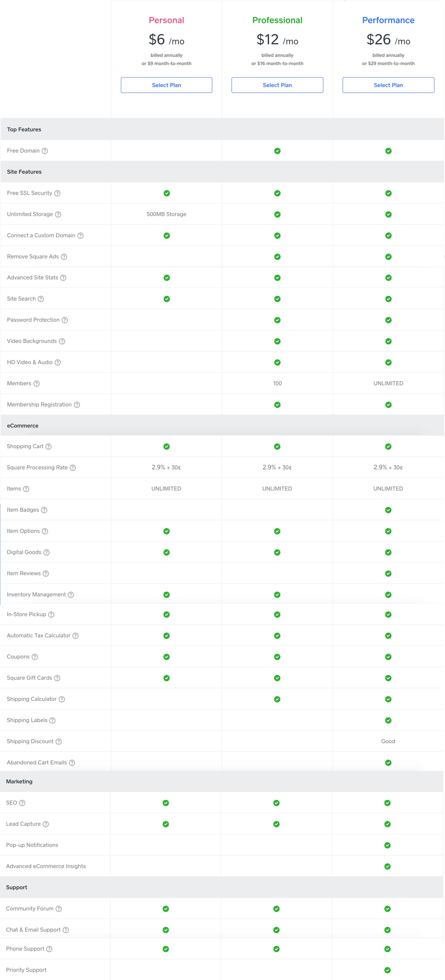Viewport: 445px width, 980px height.
Task: Open help icon for Automatic Tax Calculator
Action: pyautogui.click(x=75, y=636)
